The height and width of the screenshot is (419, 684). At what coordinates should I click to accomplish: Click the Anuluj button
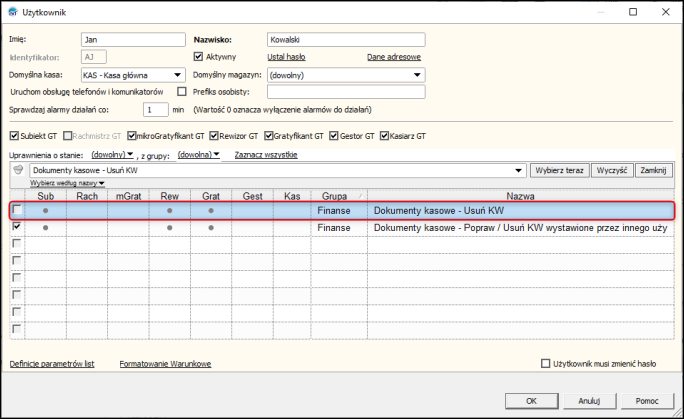point(589,401)
